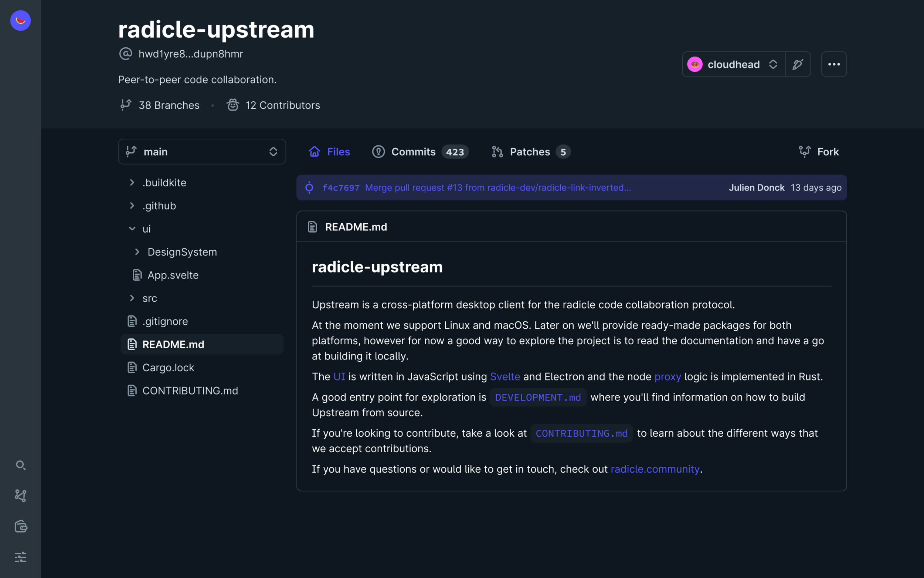Copy the project ID hwd1yre8...dupn8hmr

coord(191,54)
